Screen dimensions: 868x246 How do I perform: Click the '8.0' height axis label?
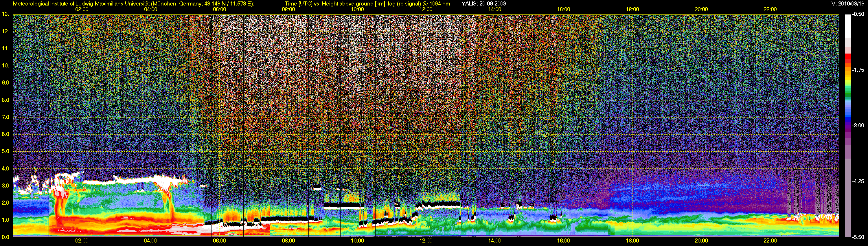tap(5, 100)
